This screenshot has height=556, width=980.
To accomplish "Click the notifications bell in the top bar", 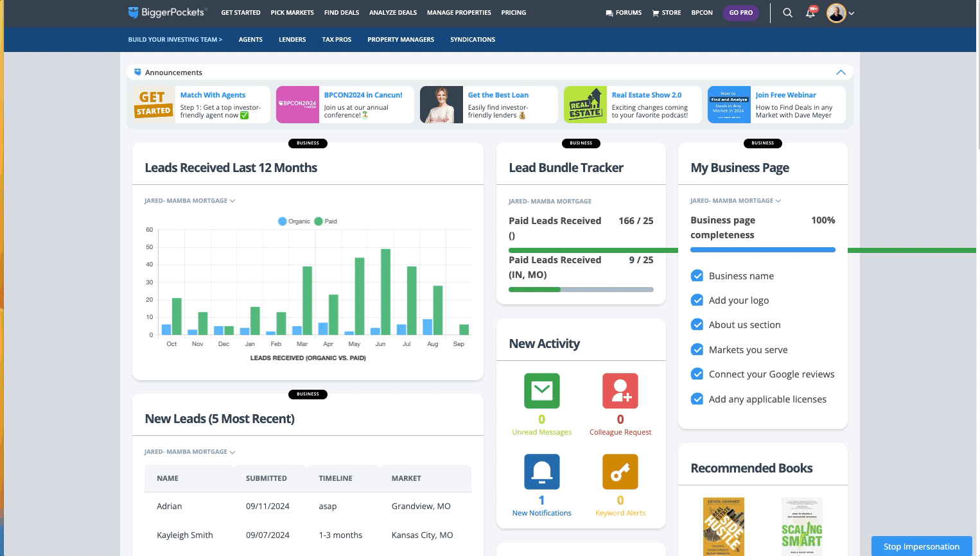I will (x=810, y=13).
